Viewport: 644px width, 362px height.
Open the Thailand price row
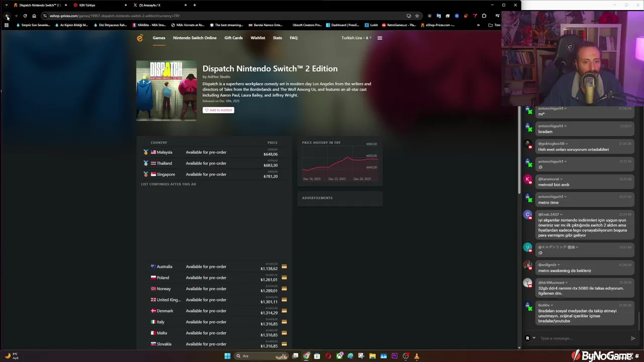click(x=214, y=163)
